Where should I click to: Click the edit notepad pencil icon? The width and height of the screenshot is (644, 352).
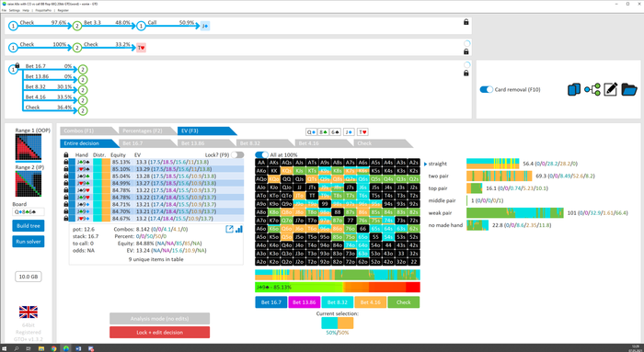pos(610,89)
